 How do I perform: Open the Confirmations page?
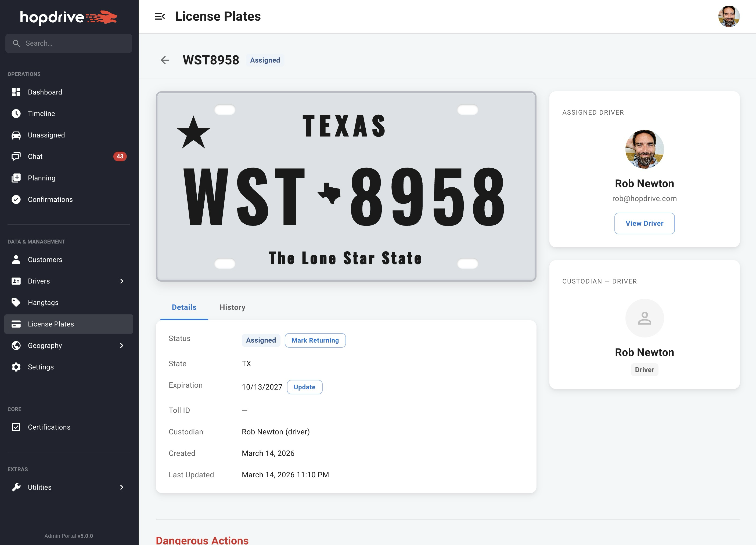(50, 199)
